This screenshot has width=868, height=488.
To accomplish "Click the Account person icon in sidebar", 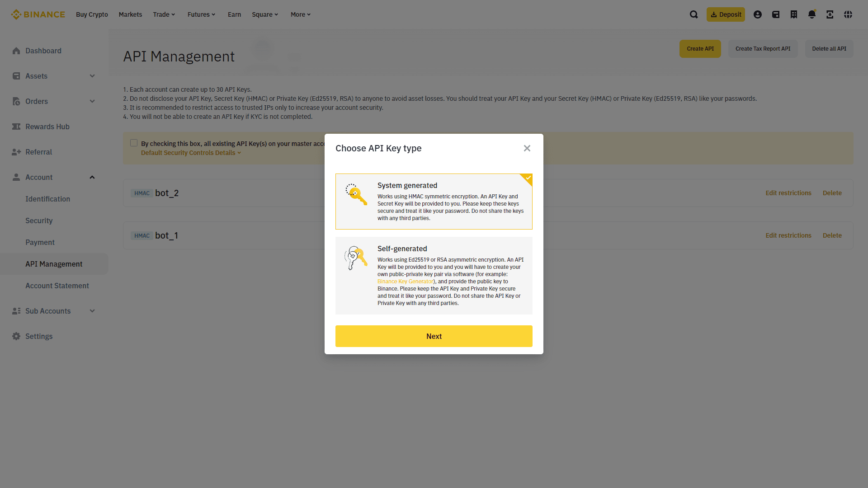I will coord(16,177).
